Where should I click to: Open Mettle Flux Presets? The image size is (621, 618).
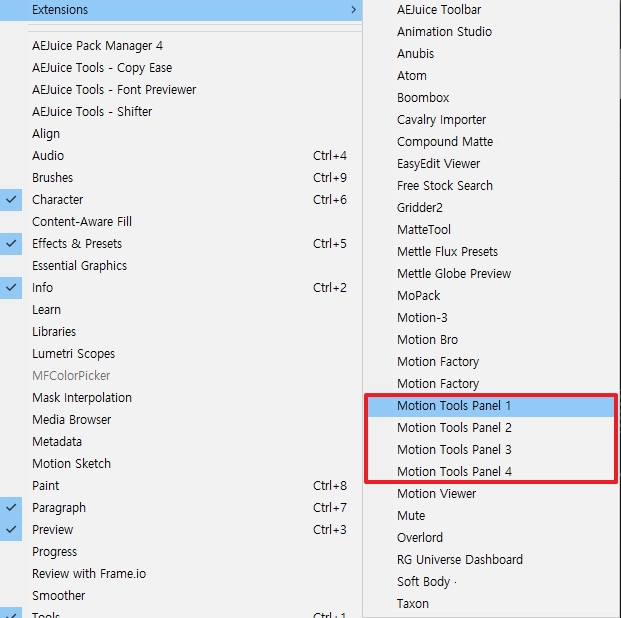pos(448,252)
